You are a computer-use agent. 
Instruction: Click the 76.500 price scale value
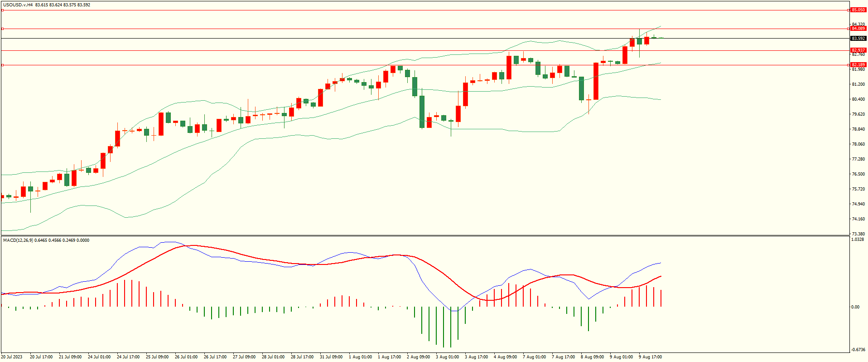[858, 174]
